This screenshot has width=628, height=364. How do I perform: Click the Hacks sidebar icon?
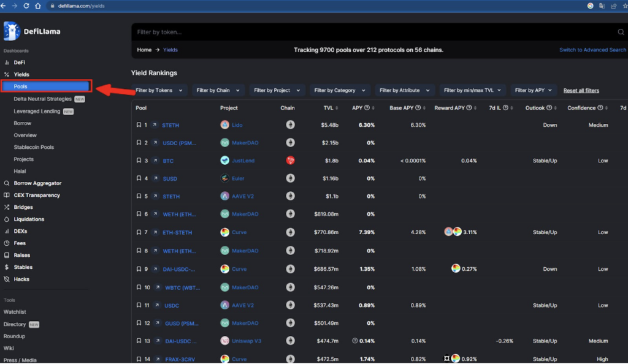[x=6, y=279]
